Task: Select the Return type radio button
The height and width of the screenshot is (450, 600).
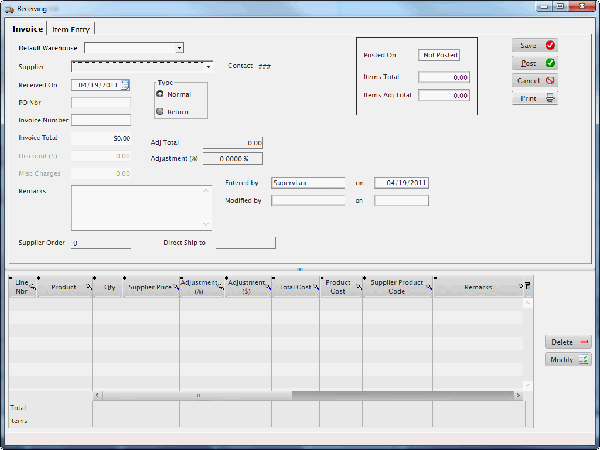Action: click(161, 111)
